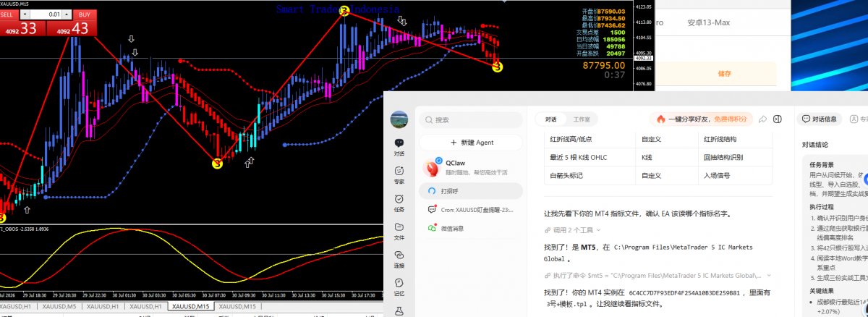Click the 新建 Agent button
Screen dimensions: 868x317
(x=471, y=143)
